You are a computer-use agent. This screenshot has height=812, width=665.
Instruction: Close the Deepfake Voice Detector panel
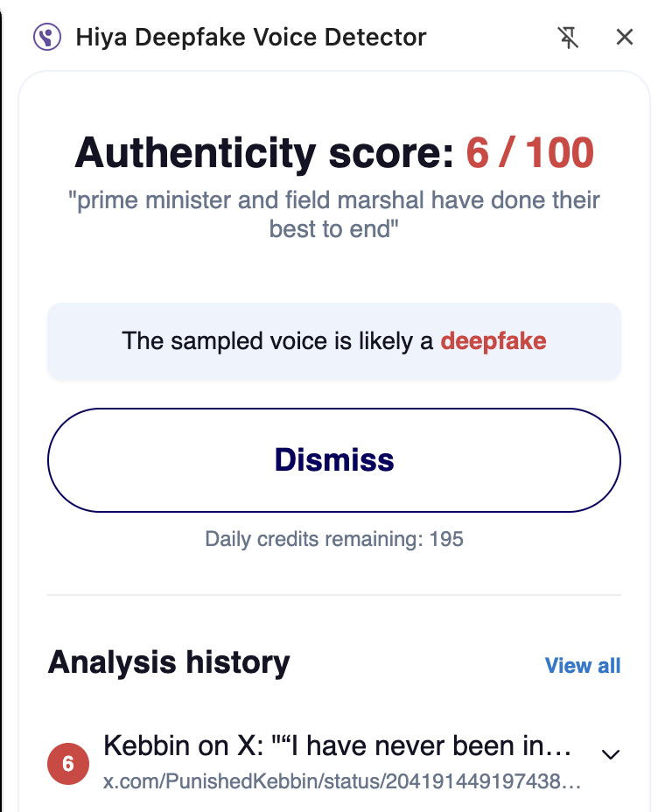624,37
